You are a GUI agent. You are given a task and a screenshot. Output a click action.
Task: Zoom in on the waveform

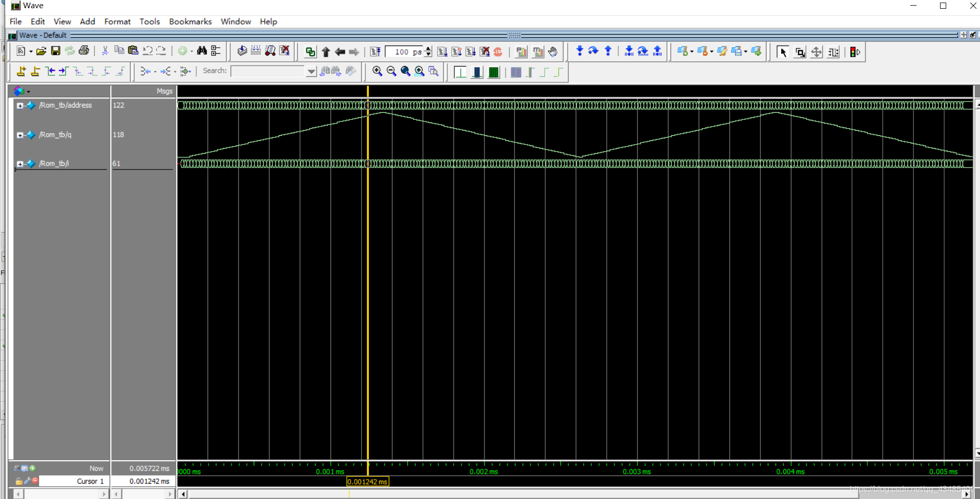tap(377, 71)
